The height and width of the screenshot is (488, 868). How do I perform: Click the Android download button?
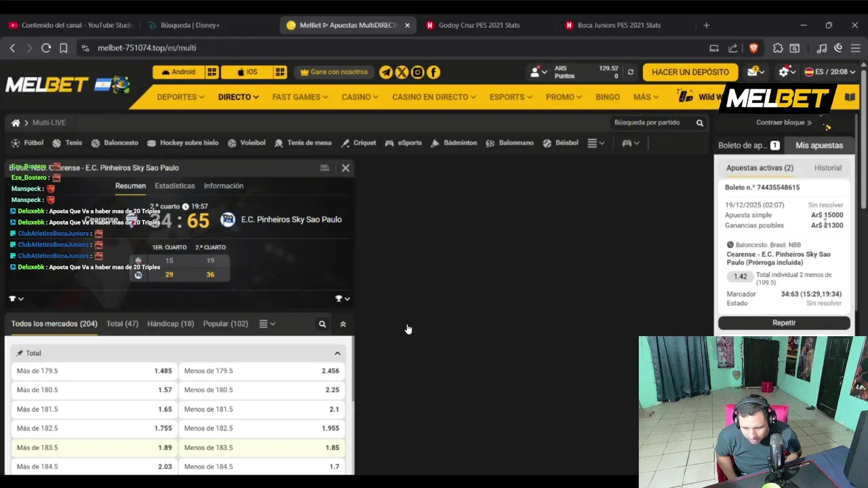(178, 72)
